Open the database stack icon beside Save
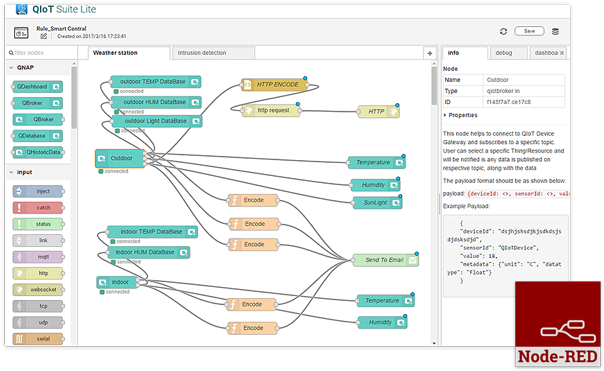The height and width of the screenshot is (371, 604). (x=555, y=32)
